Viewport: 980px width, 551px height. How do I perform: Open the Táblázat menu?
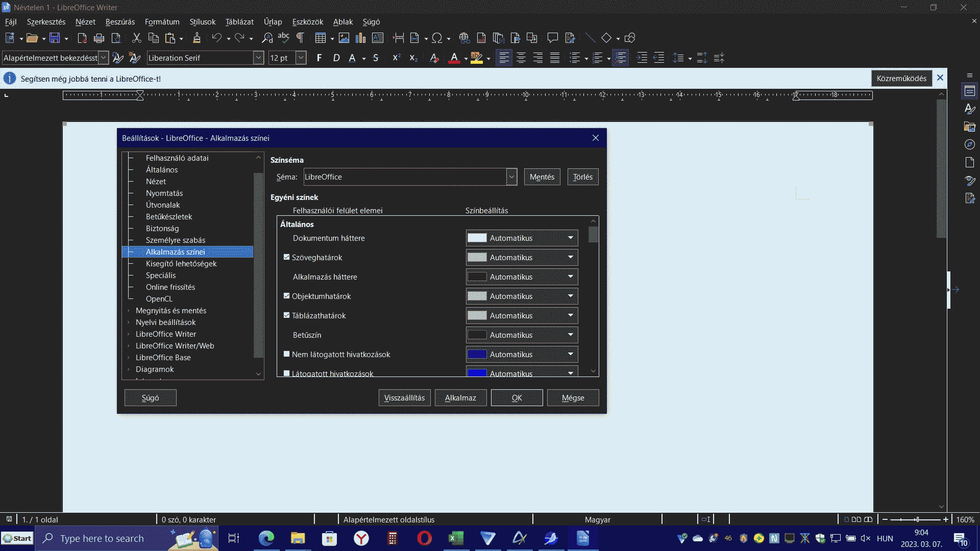[x=239, y=22]
